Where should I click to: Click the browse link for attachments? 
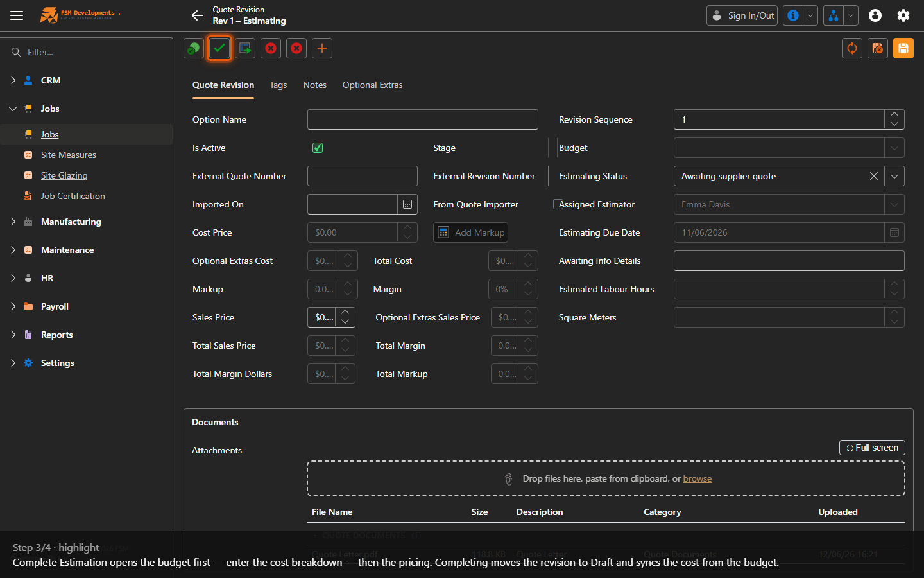[697, 478]
